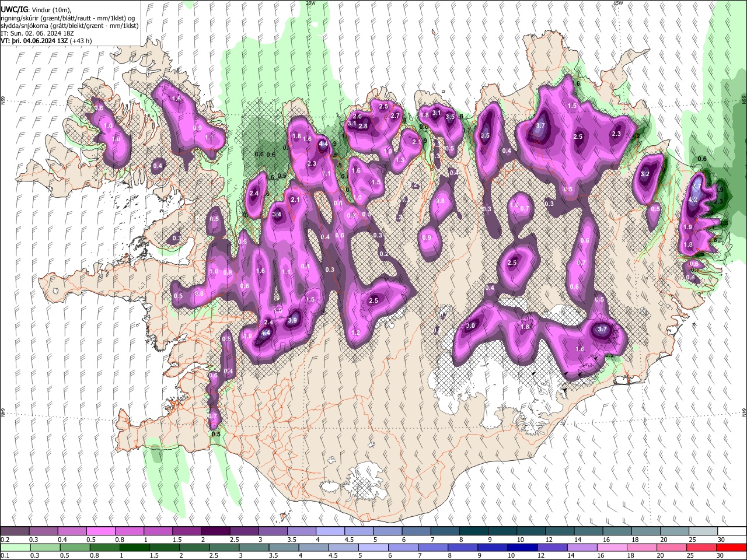This screenshot has height=560, width=747.
Task: Select upper legend swatch between 14 and 16
Action: [588, 531]
